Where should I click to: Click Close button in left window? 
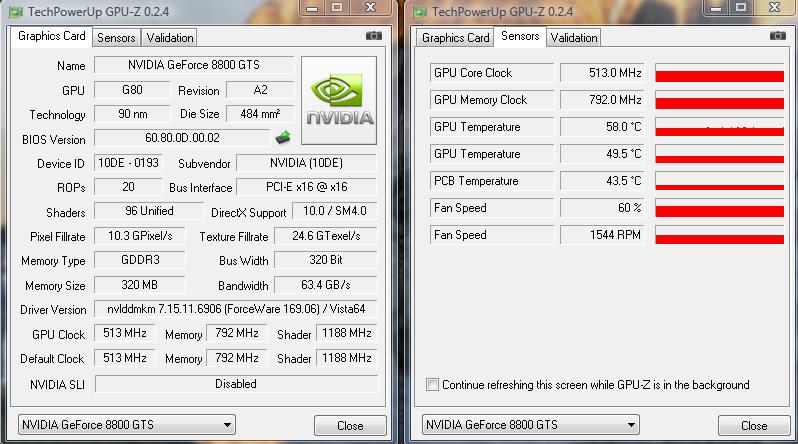coord(350,426)
